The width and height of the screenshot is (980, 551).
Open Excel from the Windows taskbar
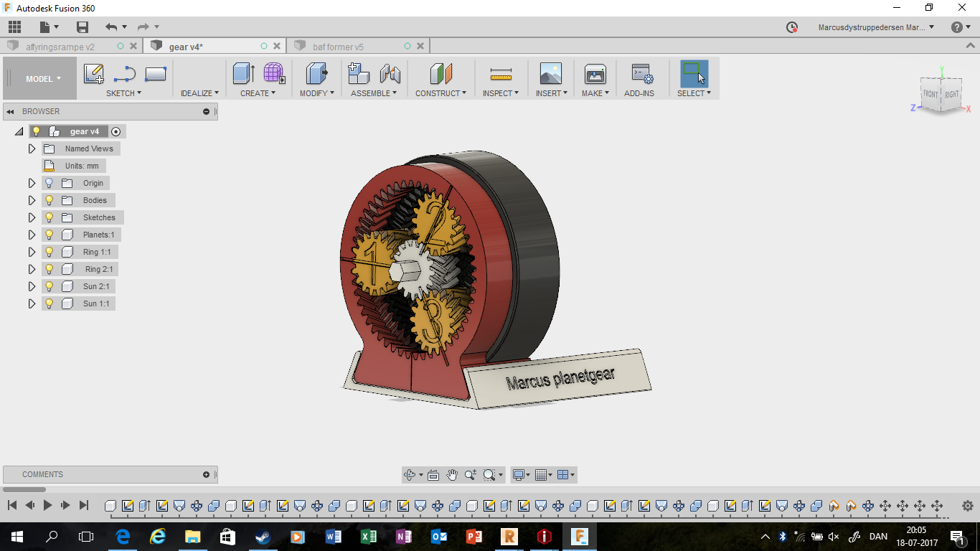pyautogui.click(x=368, y=537)
